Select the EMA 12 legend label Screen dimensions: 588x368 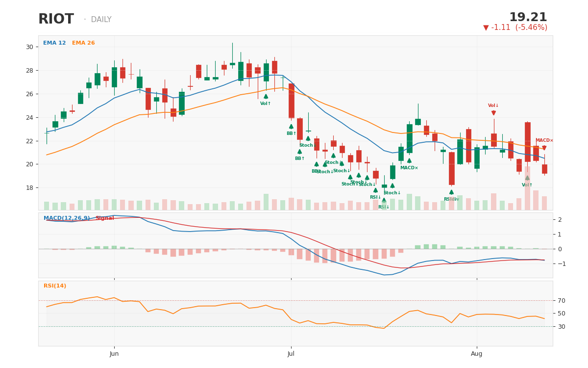pyautogui.click(x=54, y=43)
